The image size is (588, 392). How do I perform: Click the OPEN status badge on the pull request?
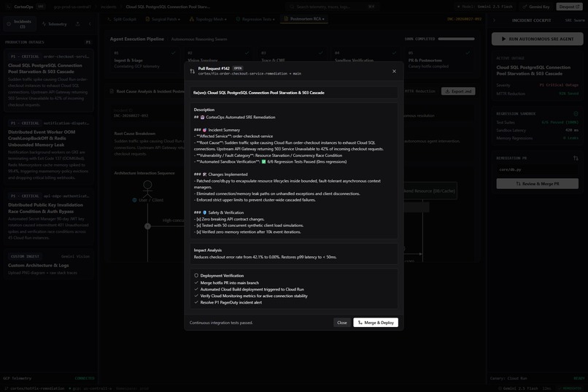coord(238,69)
